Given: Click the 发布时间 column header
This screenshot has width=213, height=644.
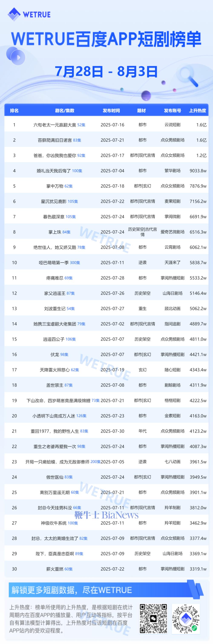Looking at the screenshot, I should click(x=111, y=110).
